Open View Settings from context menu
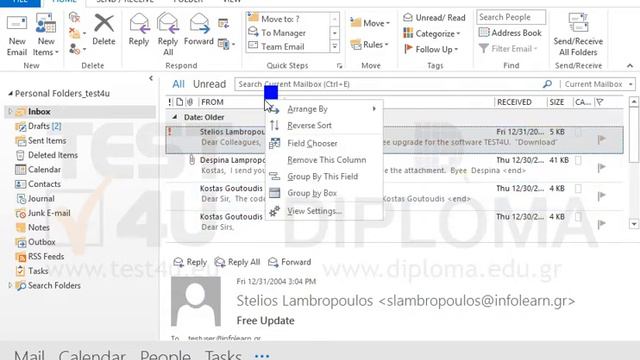 323,211
